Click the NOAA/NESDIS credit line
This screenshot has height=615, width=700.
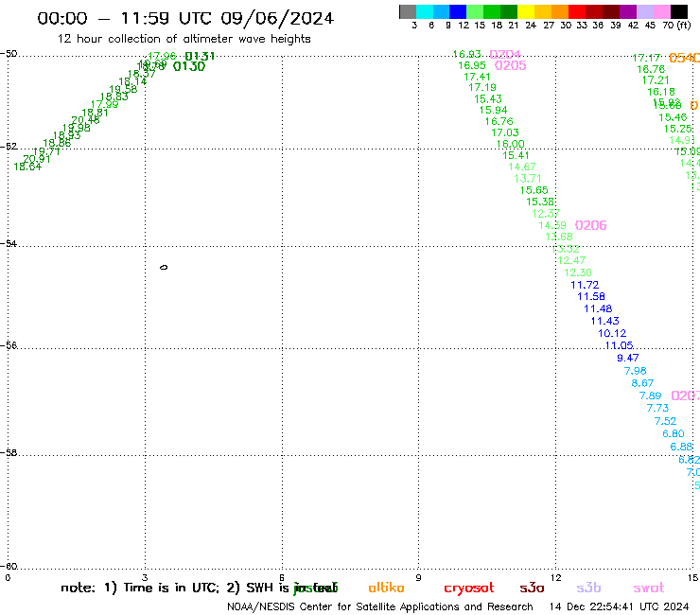pos(380,607)
